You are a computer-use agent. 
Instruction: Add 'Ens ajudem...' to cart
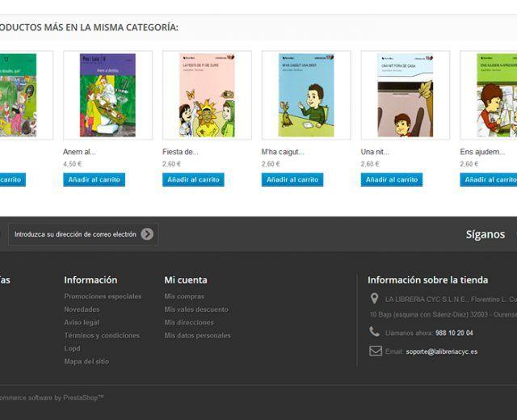click(x=489, y=179)
